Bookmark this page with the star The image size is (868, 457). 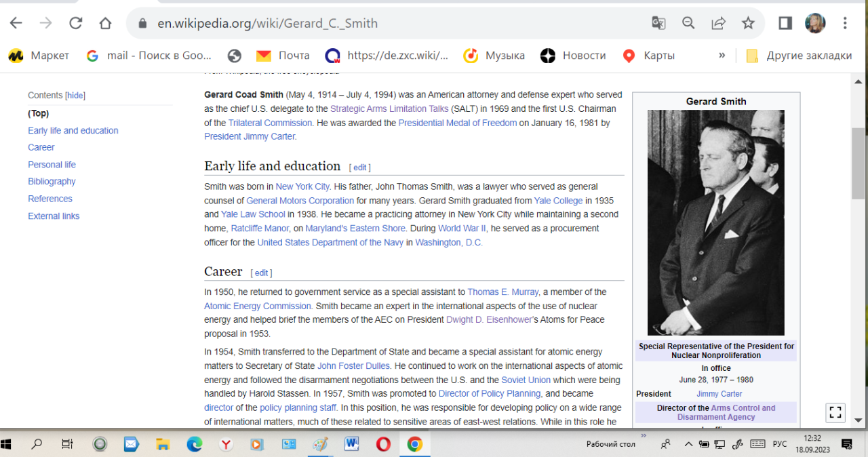[x=748, y=23]
